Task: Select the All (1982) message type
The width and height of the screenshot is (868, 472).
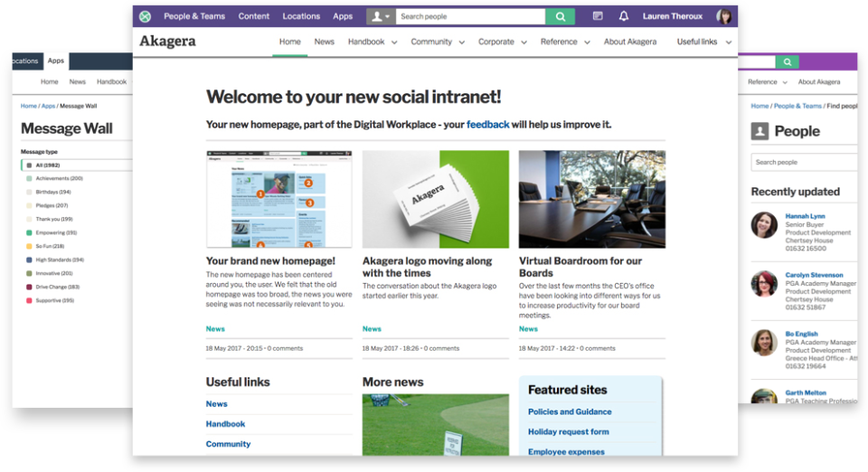Action: 77,165
